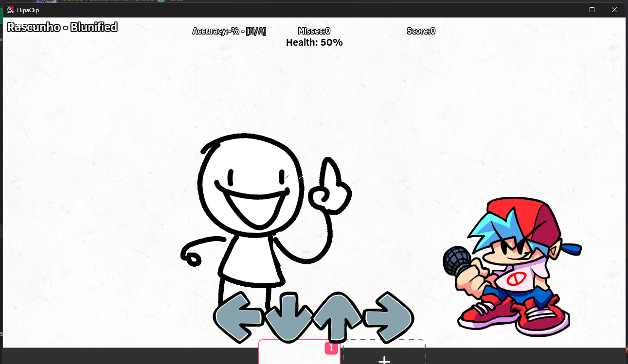Screen dimensions: 628x364
Task: Click the FlipaClip app icon in title bar
Action: tap(10, 10)
